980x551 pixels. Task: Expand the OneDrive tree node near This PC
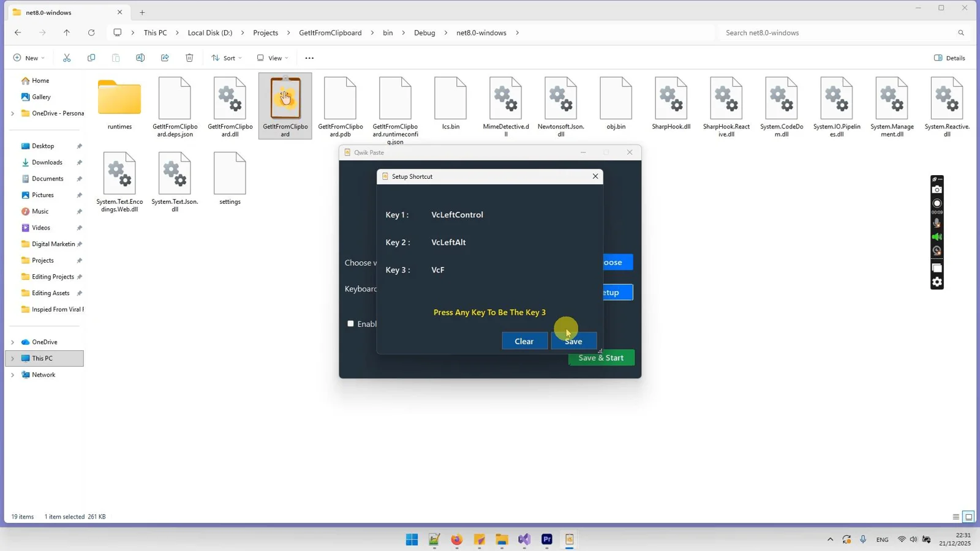pyautogui.click(x=12, y=342)
